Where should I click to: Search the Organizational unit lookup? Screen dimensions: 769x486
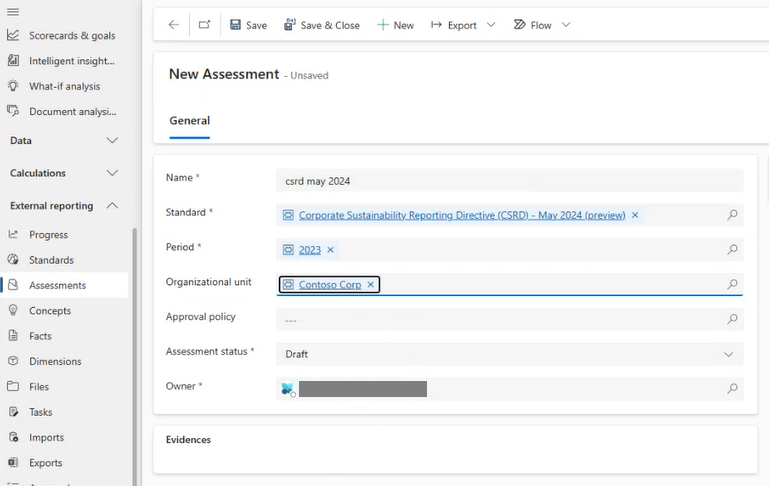[x=732, y=285]
